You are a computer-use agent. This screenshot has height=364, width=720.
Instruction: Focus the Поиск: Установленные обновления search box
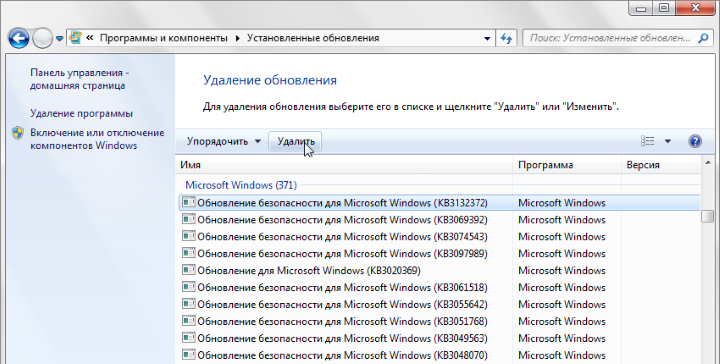click(x=610, y=38)
